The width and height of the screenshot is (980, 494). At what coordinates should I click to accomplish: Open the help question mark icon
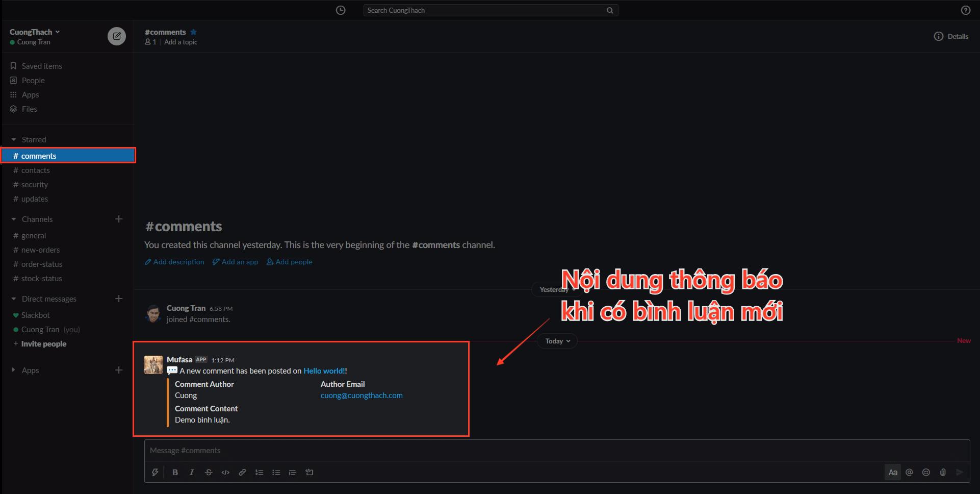point(966,10)
